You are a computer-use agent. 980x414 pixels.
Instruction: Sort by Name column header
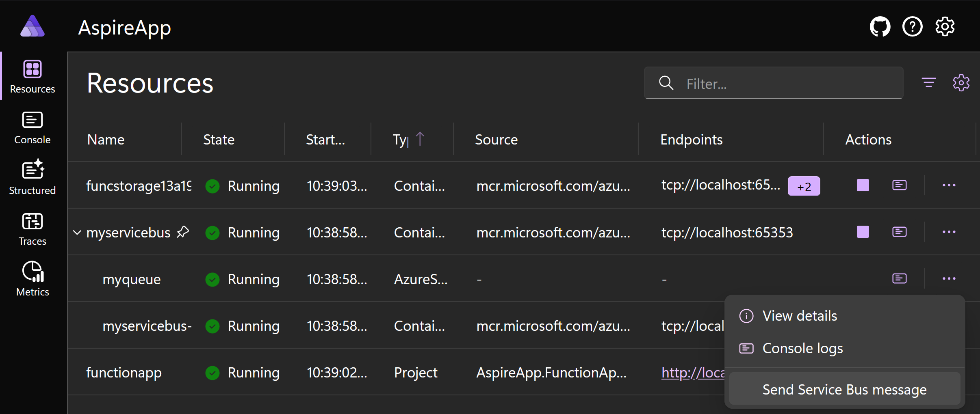coord(106,140)
